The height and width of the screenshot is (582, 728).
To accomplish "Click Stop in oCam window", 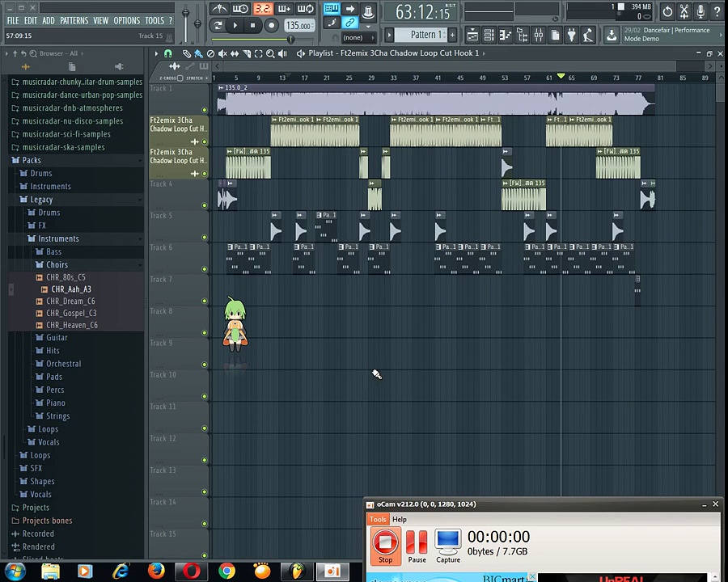I will pos(385,546).
